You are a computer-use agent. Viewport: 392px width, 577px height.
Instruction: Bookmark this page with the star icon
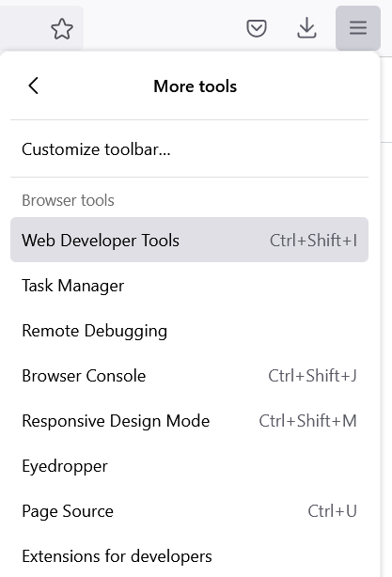62,29
